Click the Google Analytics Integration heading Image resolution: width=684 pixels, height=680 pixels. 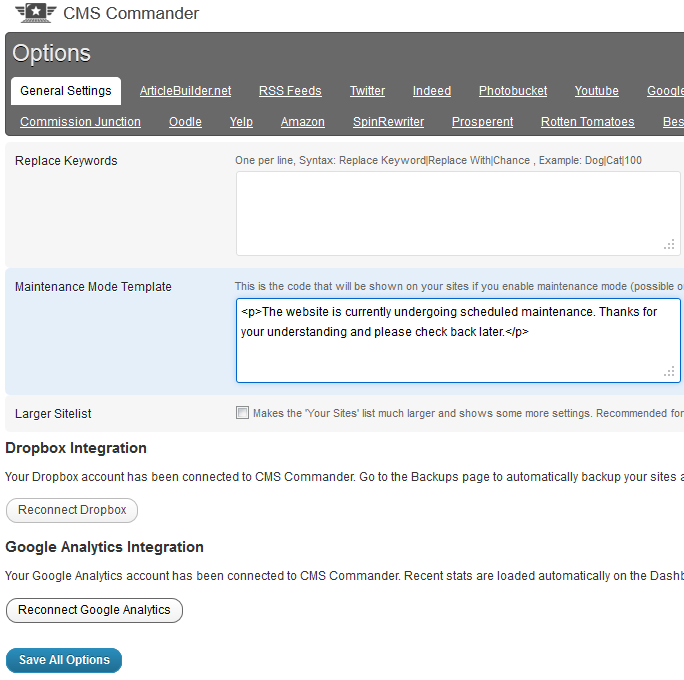(104, 547)
